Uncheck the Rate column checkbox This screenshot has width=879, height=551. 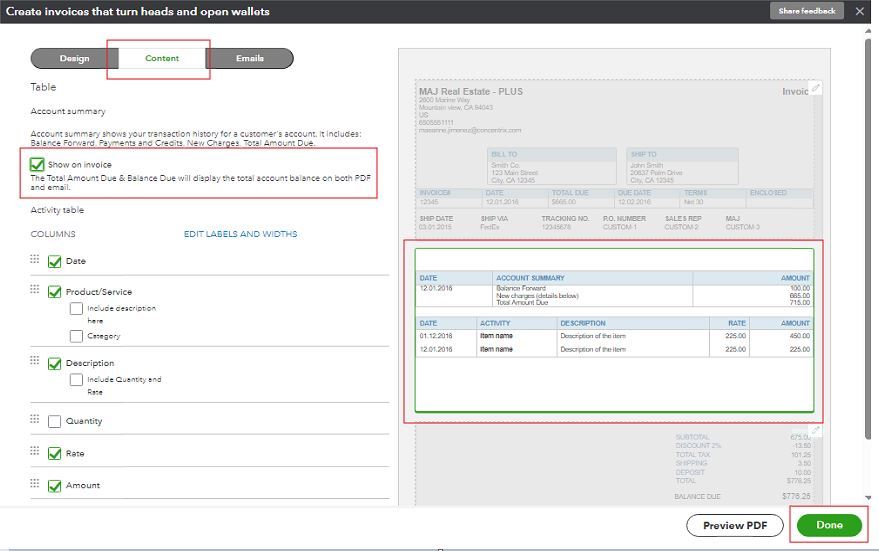pyautogui.click(x=54, y=453)
